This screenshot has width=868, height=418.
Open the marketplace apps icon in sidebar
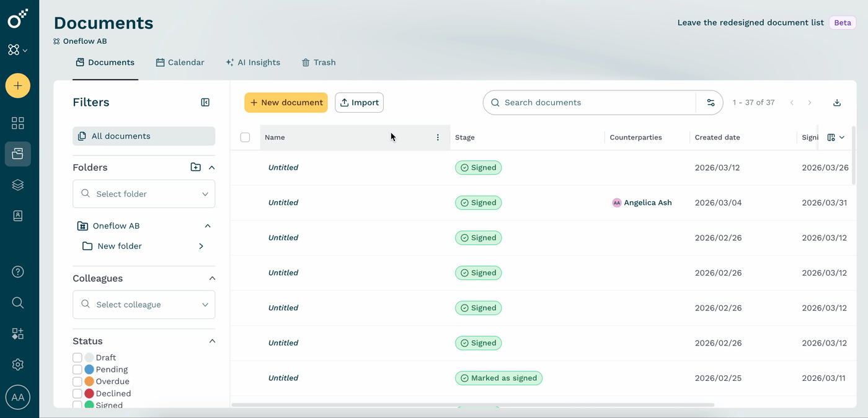pos(18,334)
